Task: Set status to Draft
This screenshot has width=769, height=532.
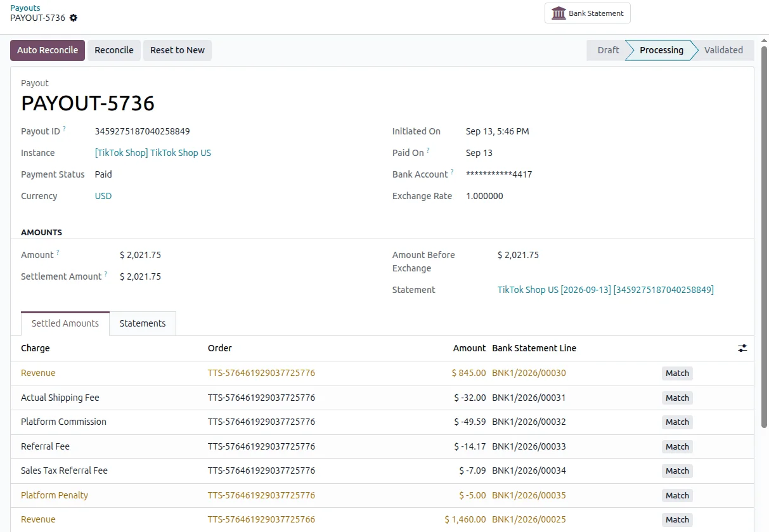Action: click(x=607, y=50)
